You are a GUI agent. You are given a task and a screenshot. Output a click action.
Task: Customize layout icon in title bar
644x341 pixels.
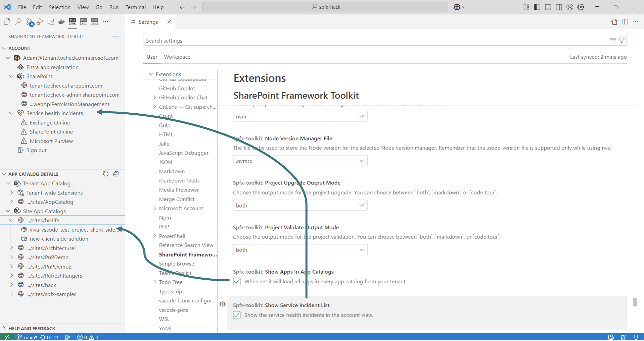coord(526,7)
